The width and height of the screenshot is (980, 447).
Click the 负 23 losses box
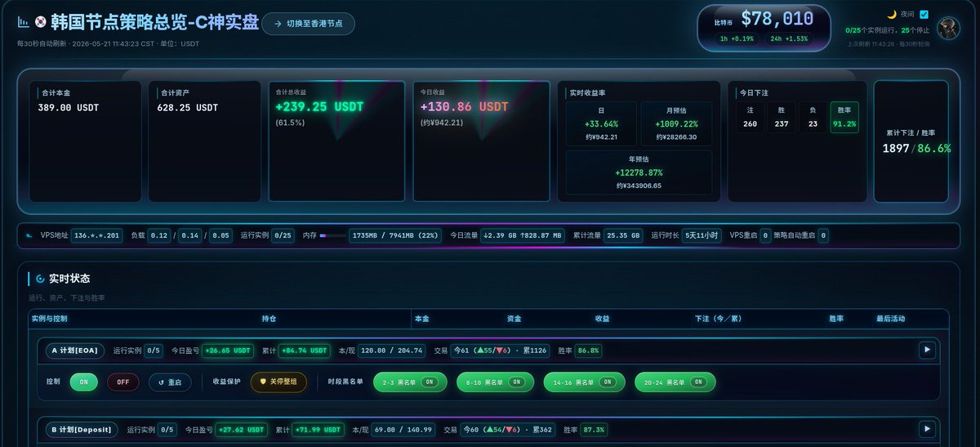click(x=813, y=118)
